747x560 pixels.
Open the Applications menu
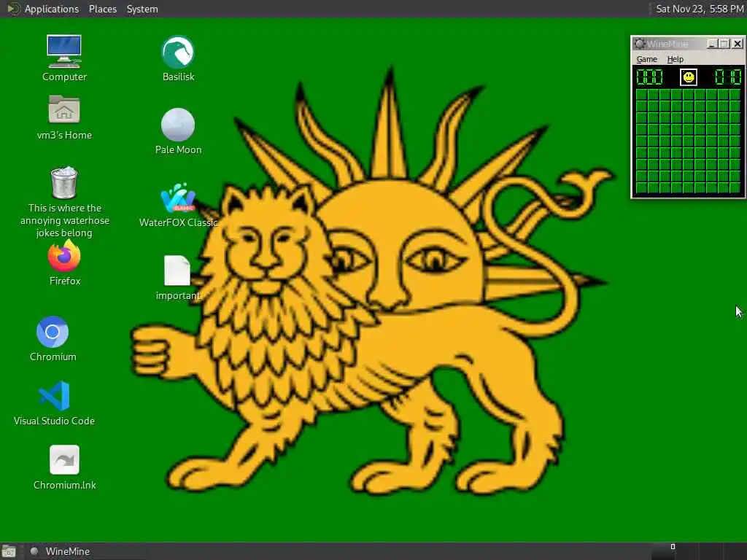click(x=52, y=9)
